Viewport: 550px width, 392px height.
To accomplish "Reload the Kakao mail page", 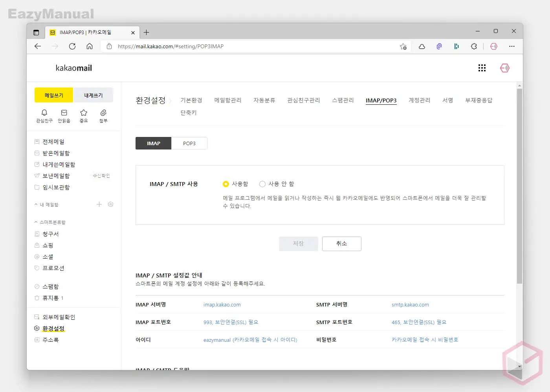I will (x=72, y=46).
